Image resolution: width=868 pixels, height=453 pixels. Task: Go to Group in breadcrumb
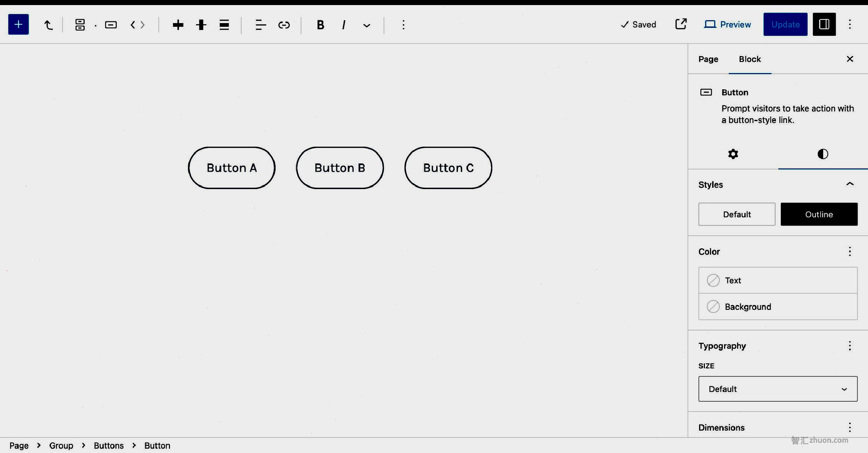click(61, 446)
